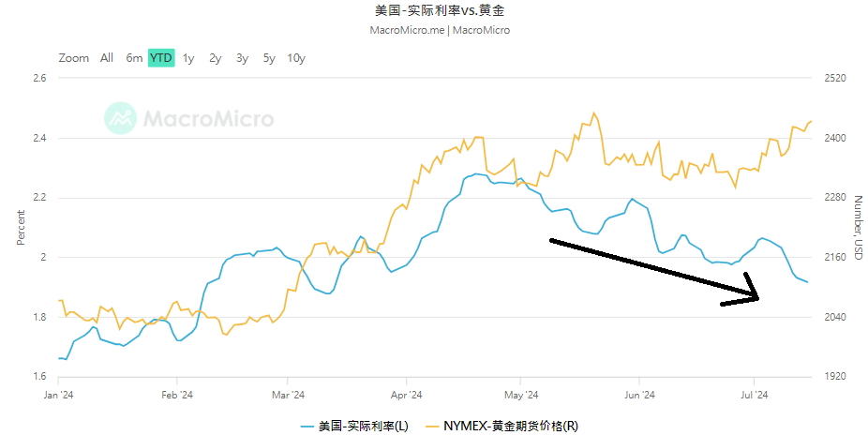Click the blue line legend swatch
868x435 pixels.
click(307, 427)
